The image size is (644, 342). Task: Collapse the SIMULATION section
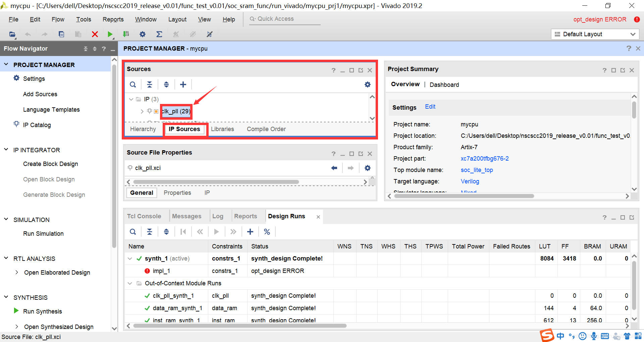(6, 219)
